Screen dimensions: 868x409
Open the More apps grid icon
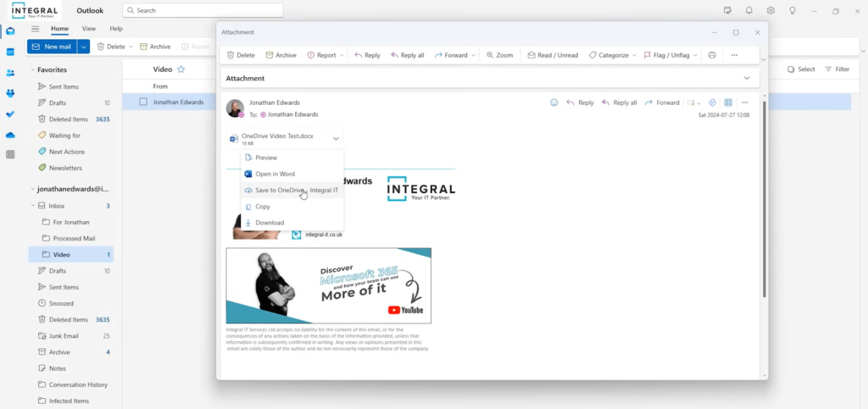[x=10, y=155]
